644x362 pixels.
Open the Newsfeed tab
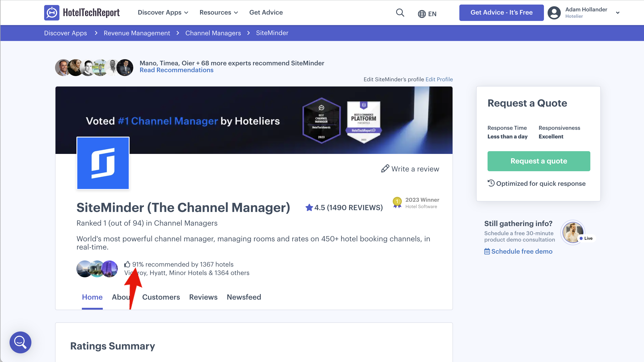[244, 297]
